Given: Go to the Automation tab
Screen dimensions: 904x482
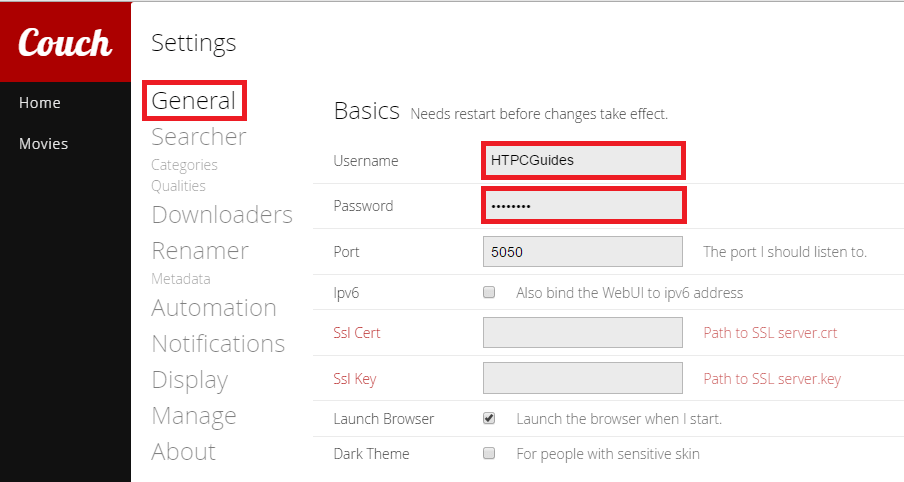Looking at the screenshot, I should tap(214, 308).
